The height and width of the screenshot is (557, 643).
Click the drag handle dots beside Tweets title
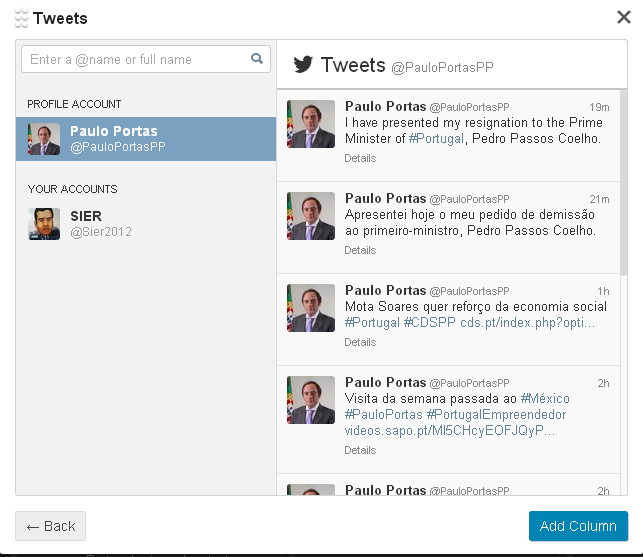tap(21, 18)
